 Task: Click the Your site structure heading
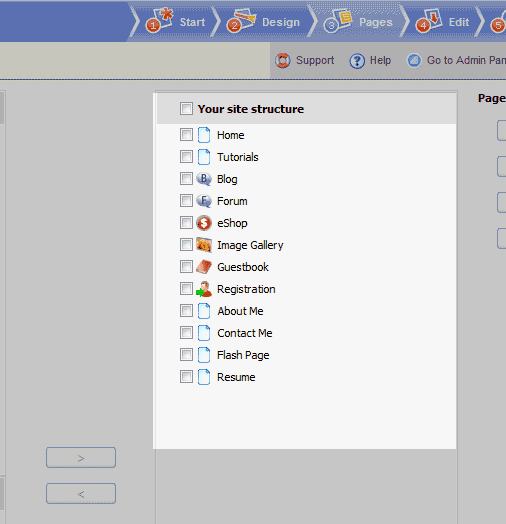click(251, 109)
